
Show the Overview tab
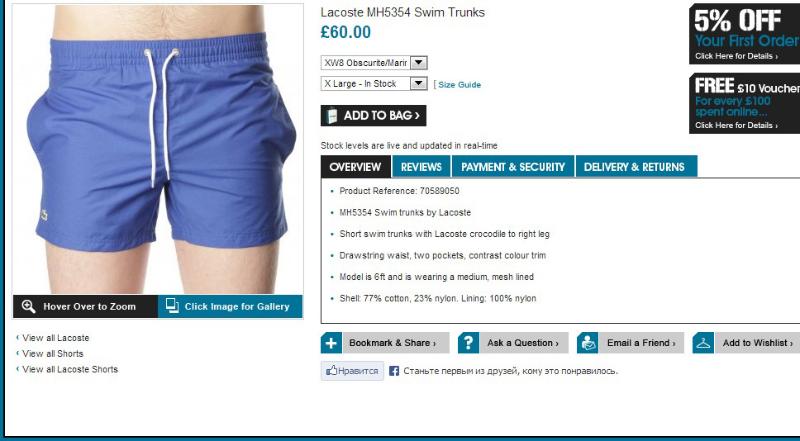(x=356, y=167)
